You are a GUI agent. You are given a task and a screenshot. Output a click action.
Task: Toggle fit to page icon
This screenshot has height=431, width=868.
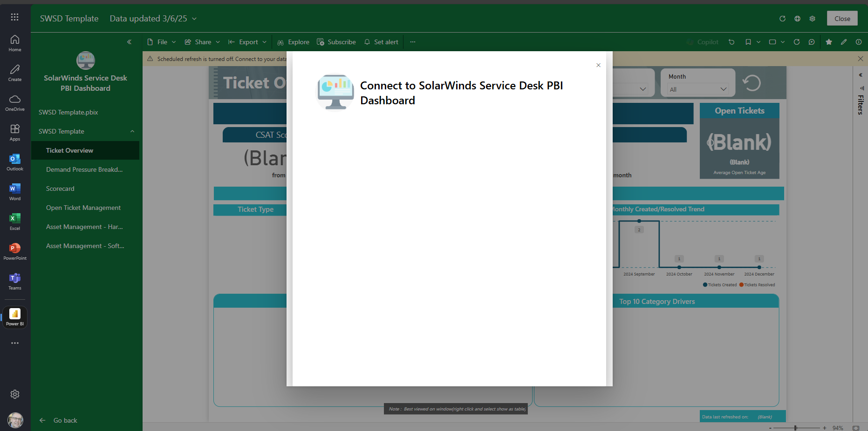pos(856,428)
